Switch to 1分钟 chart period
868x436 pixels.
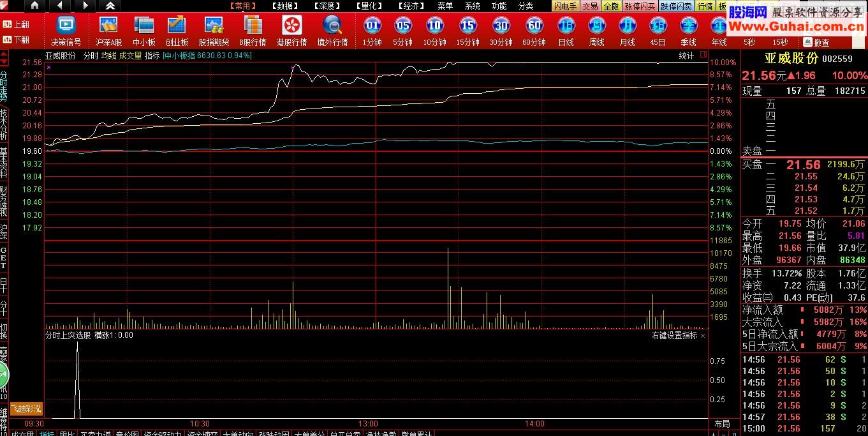(x=372, y=31)
